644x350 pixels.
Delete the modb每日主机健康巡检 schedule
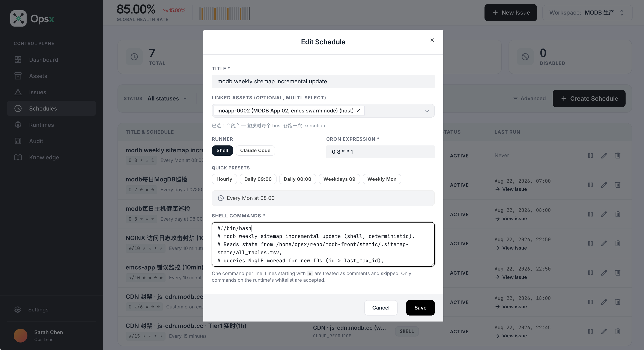(x=618, y=214)
